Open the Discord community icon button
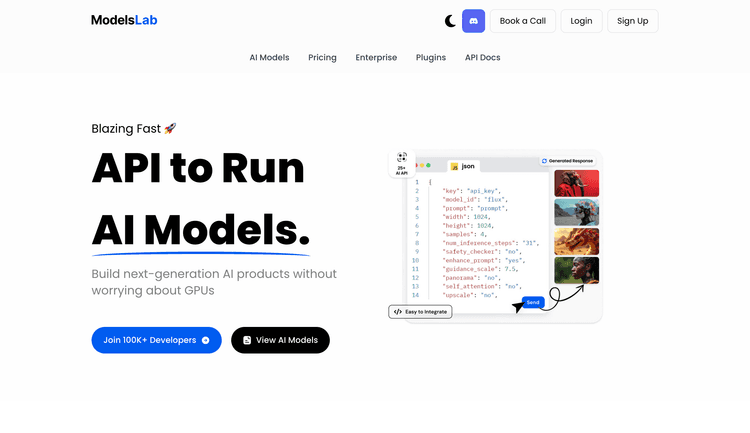Viewport: 750px width, 433px height. (x=474, y=21)
